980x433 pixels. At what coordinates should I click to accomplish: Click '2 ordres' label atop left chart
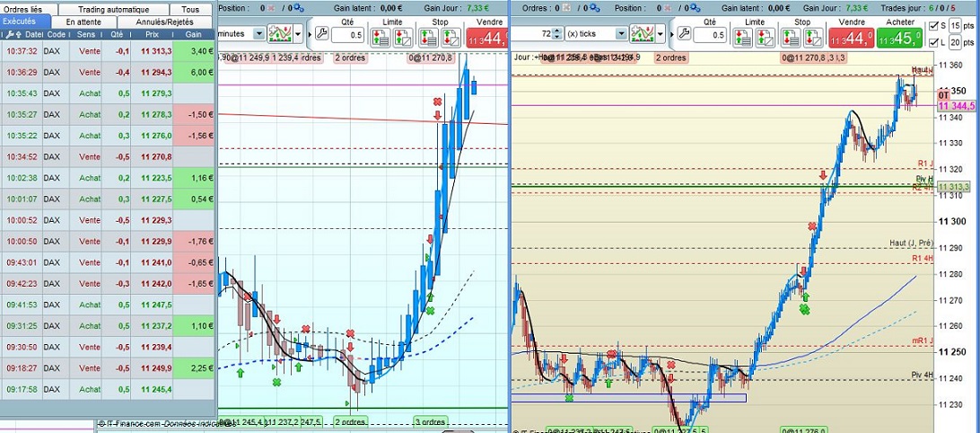click(x=351, y=58)
